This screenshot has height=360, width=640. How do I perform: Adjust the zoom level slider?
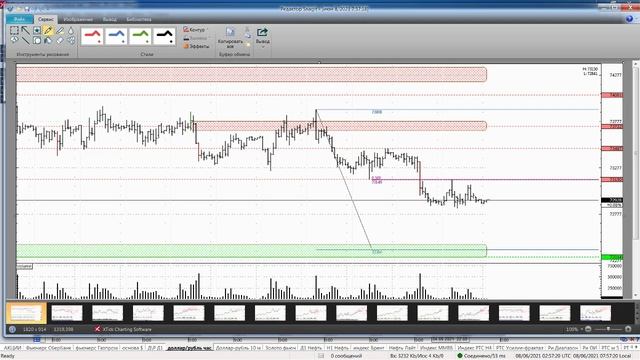click(608, 329)
